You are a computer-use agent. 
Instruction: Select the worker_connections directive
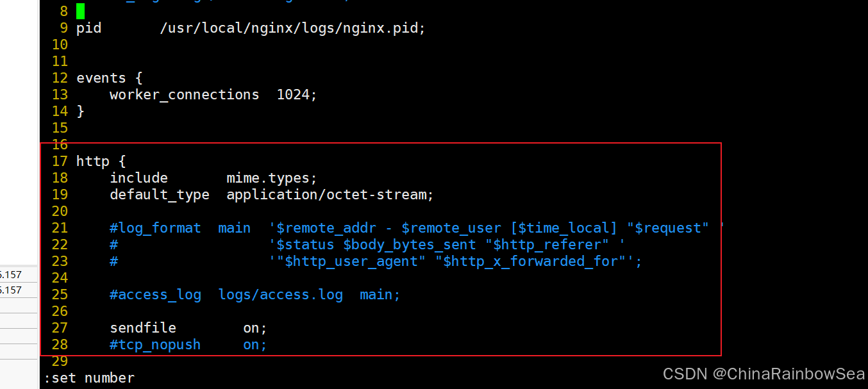[184, 95]
